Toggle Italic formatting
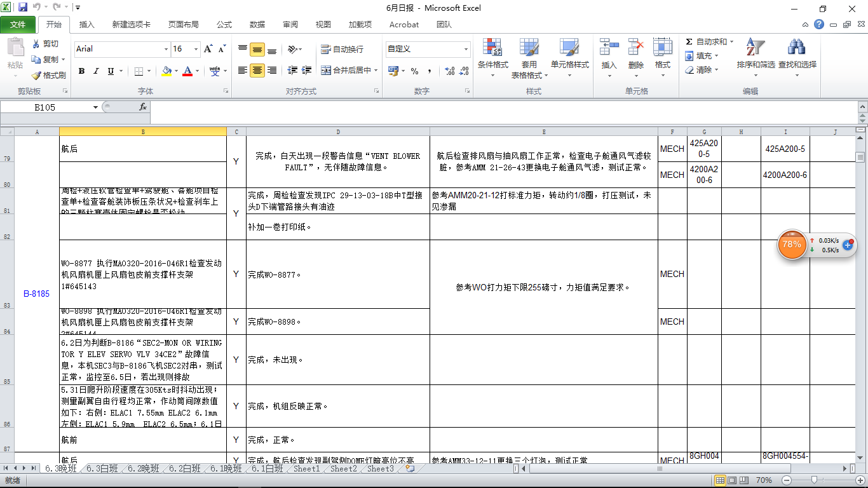The width and height of the screenshot is (868, 488). [x=97, y=71]
